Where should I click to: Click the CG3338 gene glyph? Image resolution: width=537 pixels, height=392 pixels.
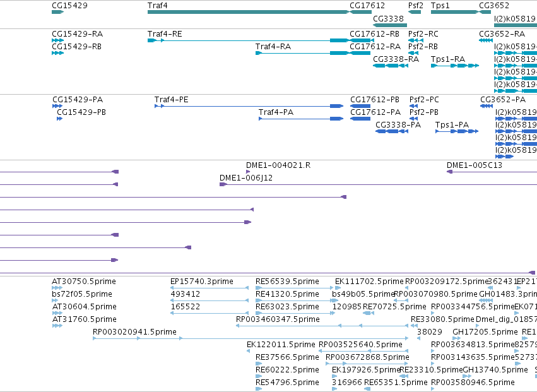tap(390, 25)
